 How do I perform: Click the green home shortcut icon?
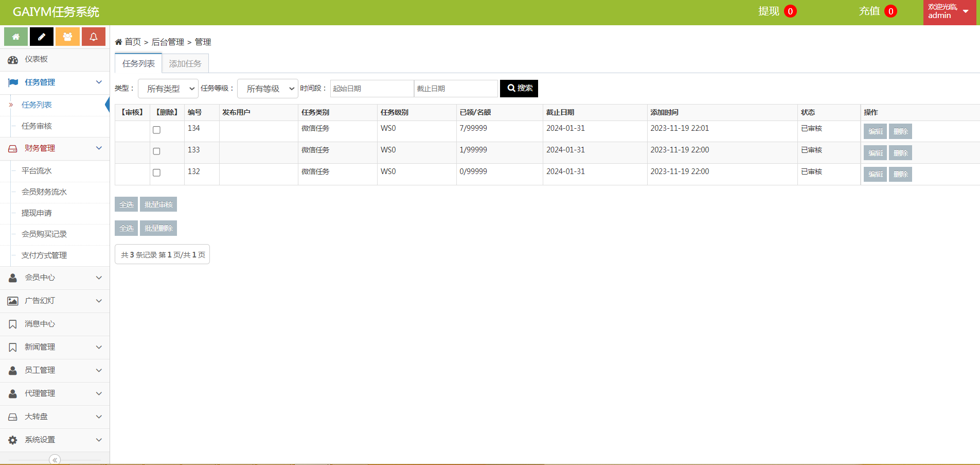point(16,37)
